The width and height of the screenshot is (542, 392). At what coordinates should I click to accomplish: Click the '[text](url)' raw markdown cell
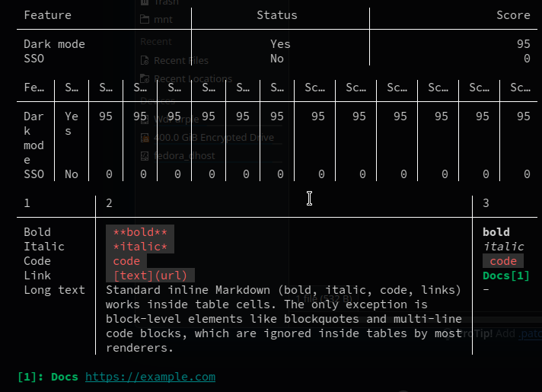click(151, 276)
